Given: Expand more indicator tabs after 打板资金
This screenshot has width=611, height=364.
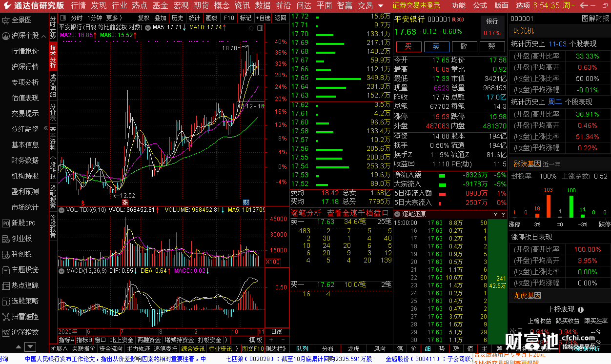Looking at the screenshot, I should 227,340.
